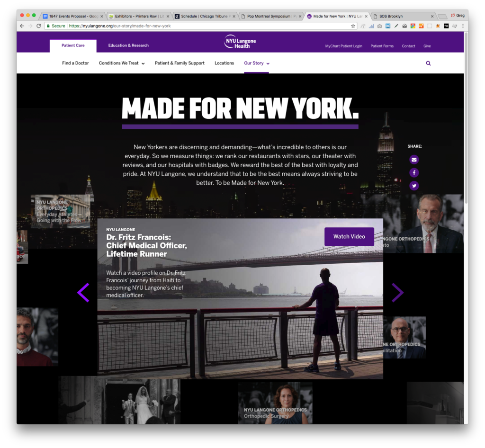485x448 pixels.
Task: Open Find a Doctor
Action: [75, 63]
